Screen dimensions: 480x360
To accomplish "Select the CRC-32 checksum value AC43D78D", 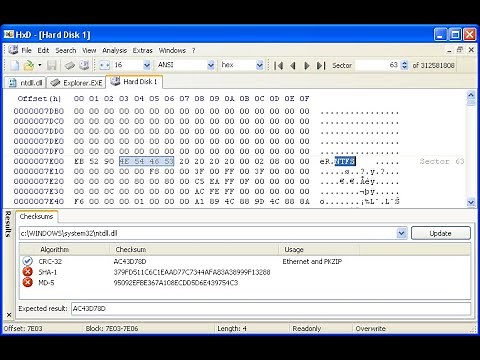I will pyautogui.click(x=130, y=261).
